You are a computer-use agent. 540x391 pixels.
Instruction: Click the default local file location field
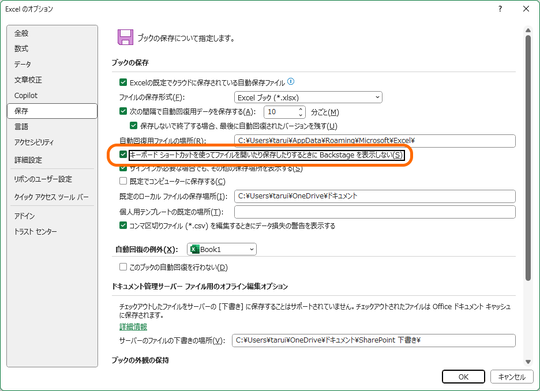pyautogui.click(x=375, y=196)
